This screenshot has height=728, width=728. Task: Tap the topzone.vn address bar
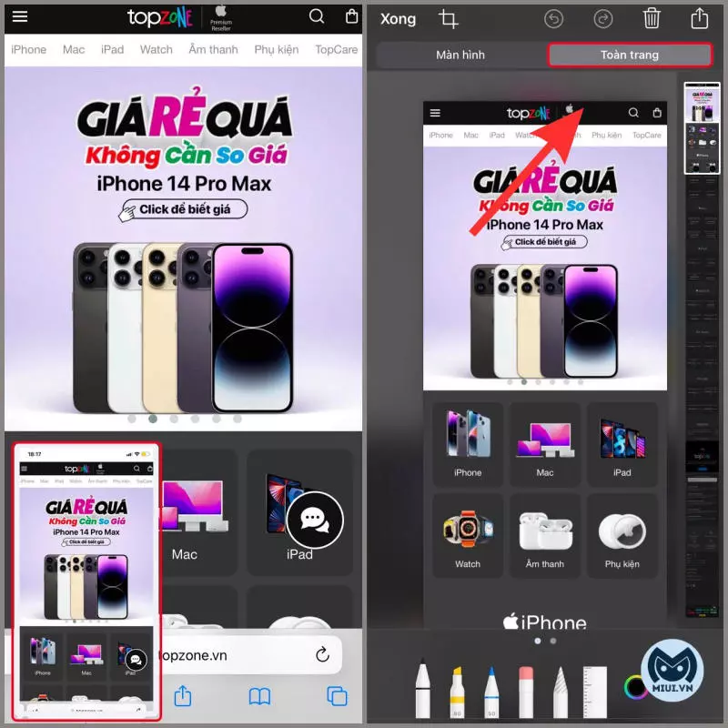[251, 655]
